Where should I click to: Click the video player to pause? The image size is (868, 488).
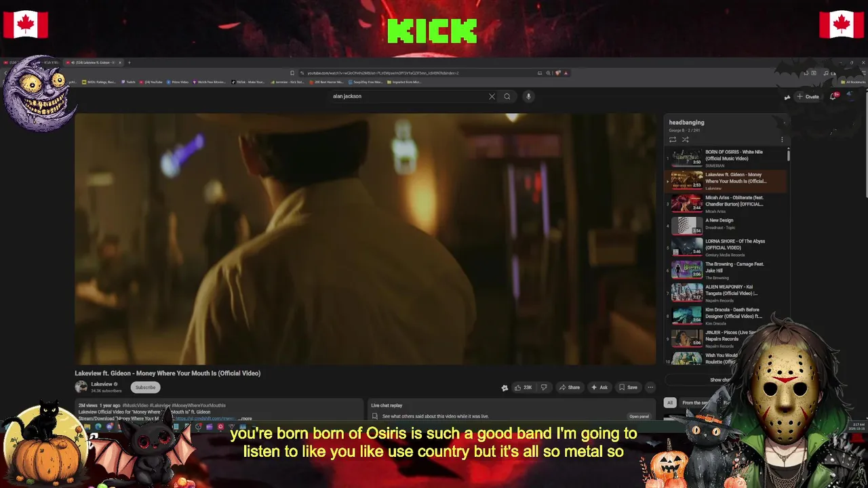coord(365,239)
